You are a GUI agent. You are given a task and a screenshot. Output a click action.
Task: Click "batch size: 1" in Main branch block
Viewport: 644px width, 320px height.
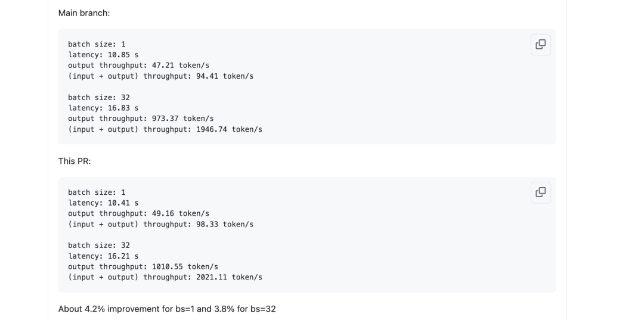pos(97,44)
